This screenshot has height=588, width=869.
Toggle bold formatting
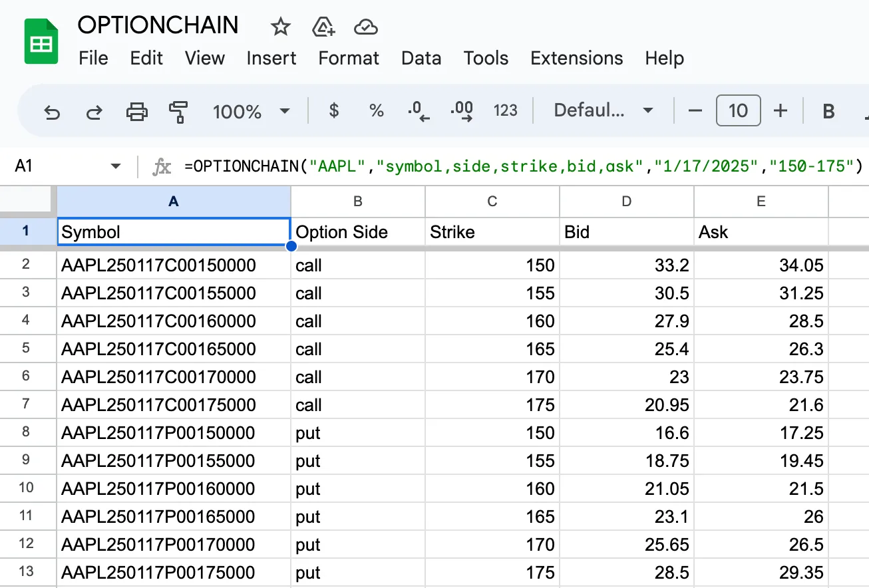[828, 111]
